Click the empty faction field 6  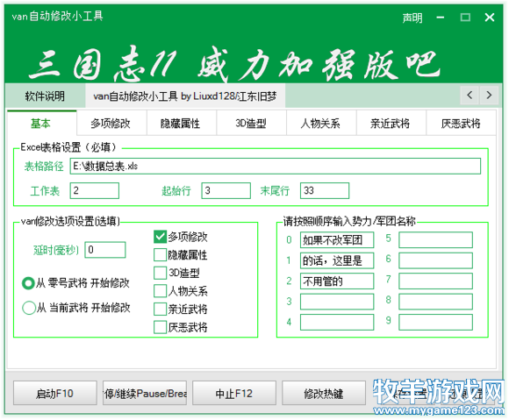[435, 260]
